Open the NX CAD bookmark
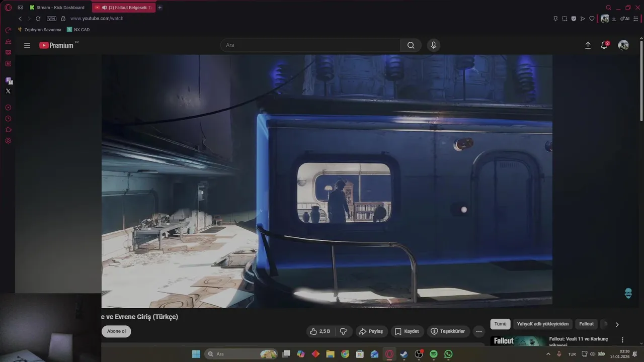The image size is (644, 362). 78,30
